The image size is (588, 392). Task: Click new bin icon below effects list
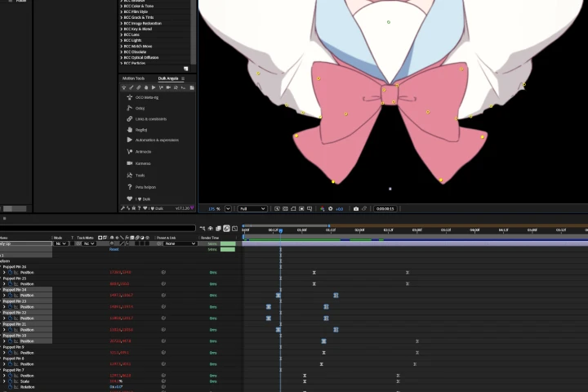tap(186, 69)
